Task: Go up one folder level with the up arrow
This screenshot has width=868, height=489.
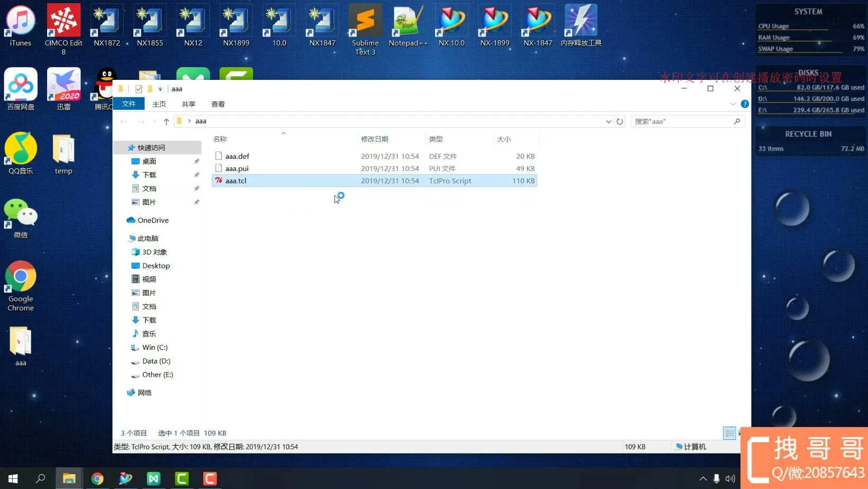Action: pyautogui.click(x=166, y=122)
